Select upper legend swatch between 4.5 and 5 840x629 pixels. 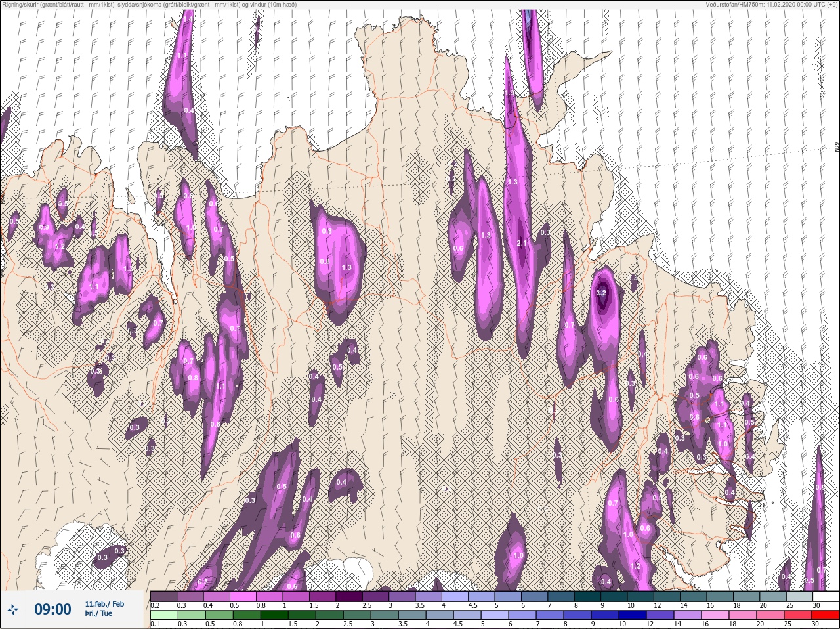[x=482, y=596]
